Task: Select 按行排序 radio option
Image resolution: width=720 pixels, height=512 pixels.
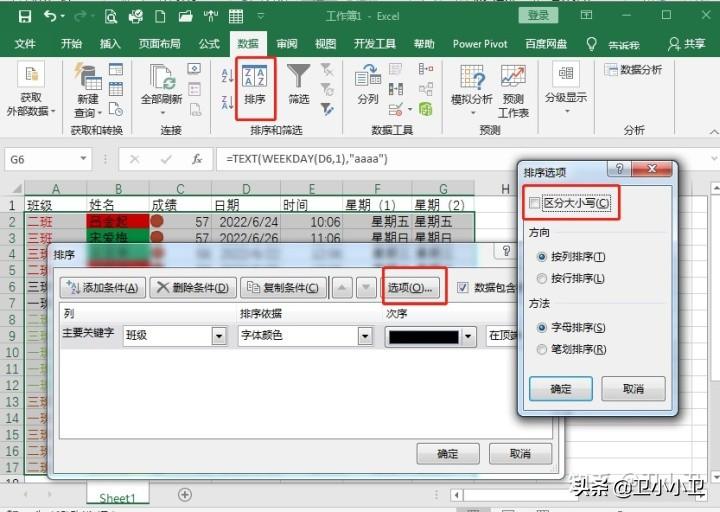Action: tap(542, 278)
